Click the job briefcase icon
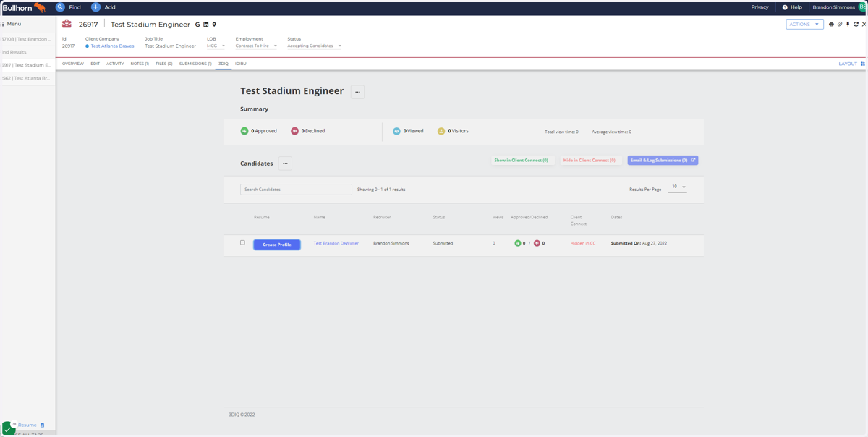This screenshot has width=868, height=437. pyautogui.click(x=67, y=24)
